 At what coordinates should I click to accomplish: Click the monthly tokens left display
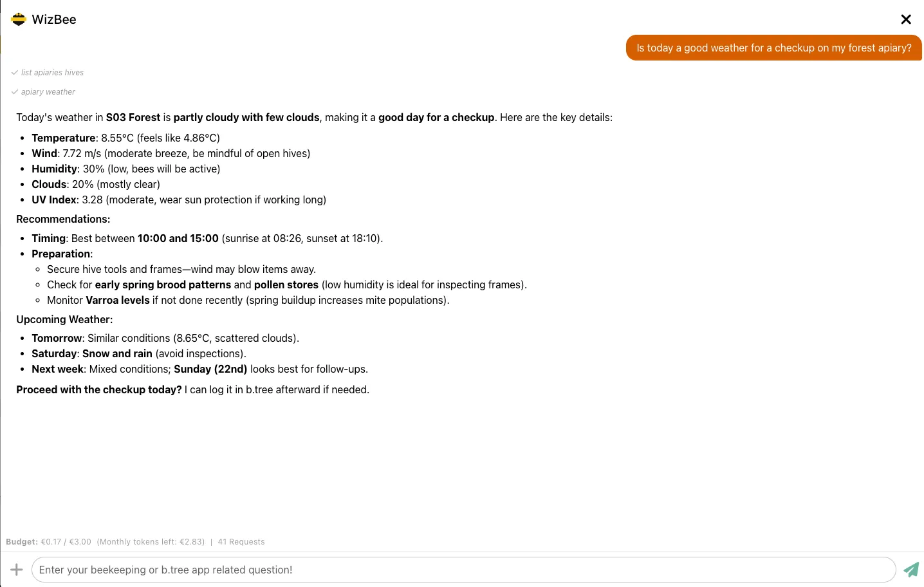coord(151,541)
